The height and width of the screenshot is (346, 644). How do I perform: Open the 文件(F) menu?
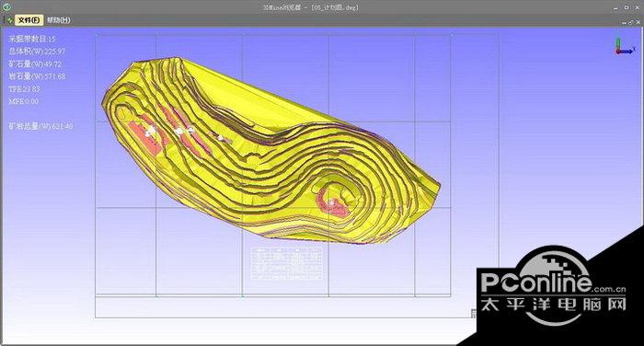(x=29, y=19)
